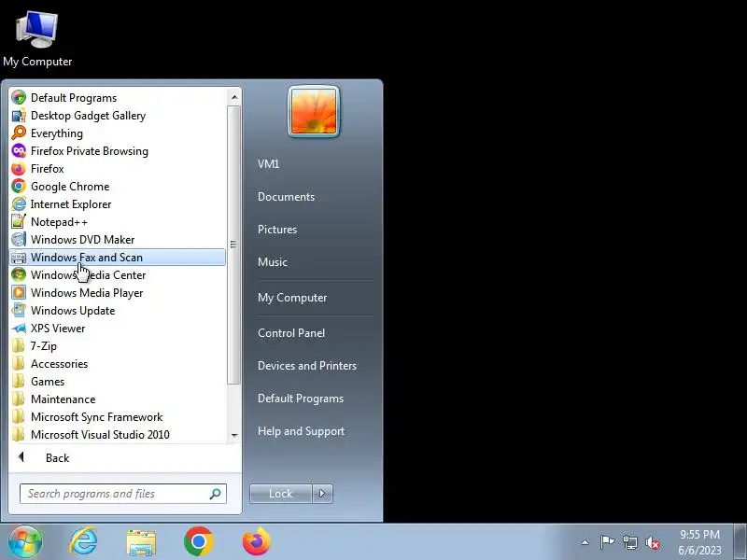This screenshot has height=560, width=747.
Task: Open the Firefox icon in the programs list
Action: (19, 169)
